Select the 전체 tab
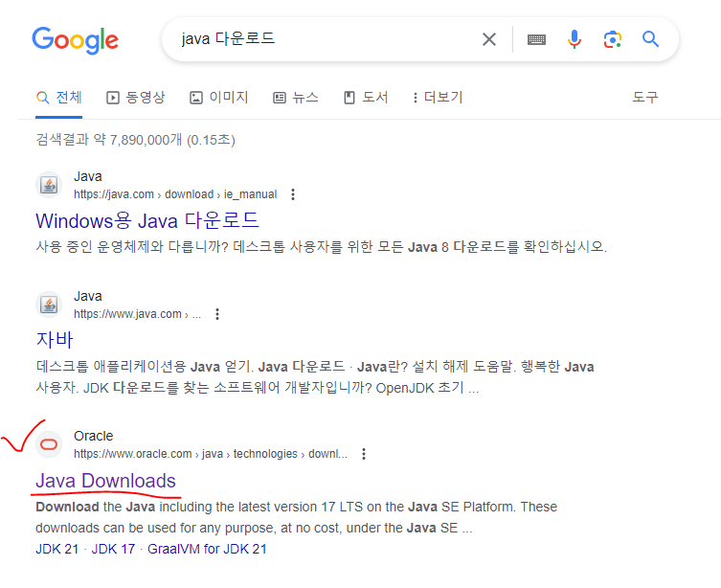 [x=59, y=98]
